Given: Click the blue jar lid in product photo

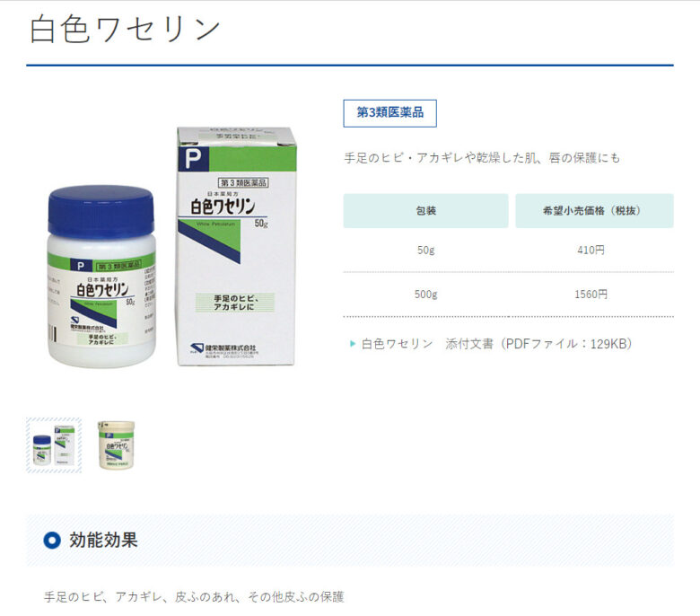Looking at the screenshot, I should [101, 210].
